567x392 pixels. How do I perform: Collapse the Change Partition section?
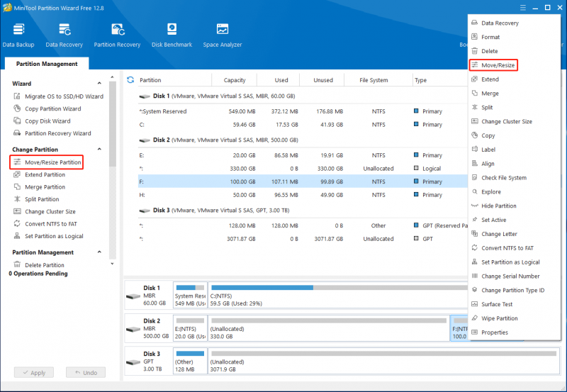99,149
